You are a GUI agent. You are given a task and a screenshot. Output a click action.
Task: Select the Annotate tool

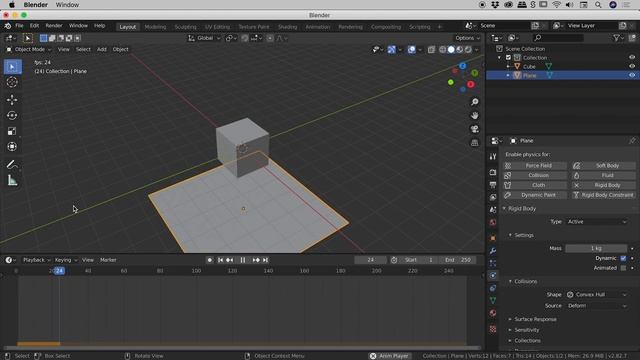(x=12, y=164)
